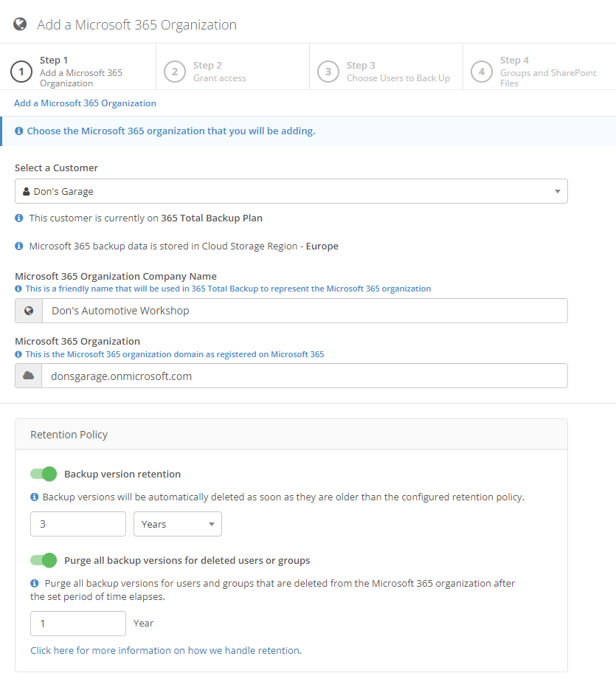Image resolution: width=616 pixels, height=690 pixels.
Task: Toggle Purge all backup versions switch
Action: 44,560
